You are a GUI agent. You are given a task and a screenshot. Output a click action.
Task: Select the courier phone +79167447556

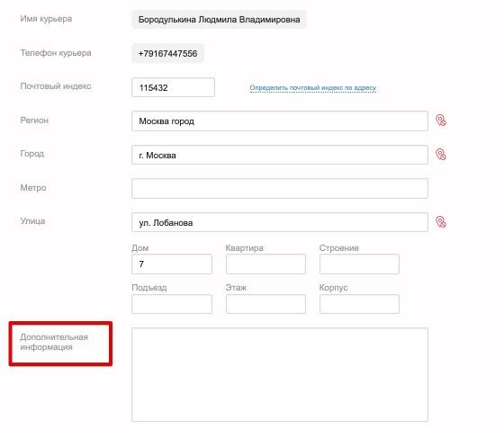click(167, 53)
